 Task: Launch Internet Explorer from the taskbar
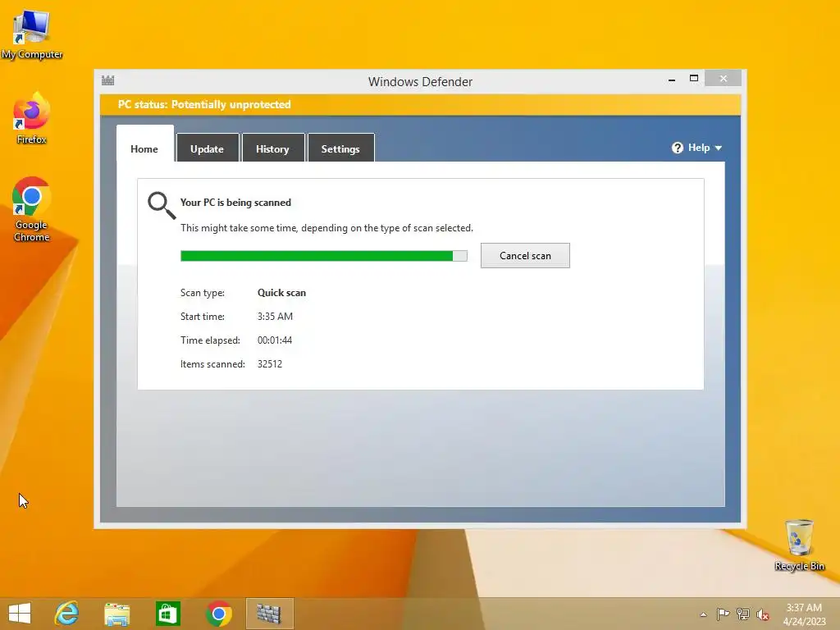click(66, 614)
